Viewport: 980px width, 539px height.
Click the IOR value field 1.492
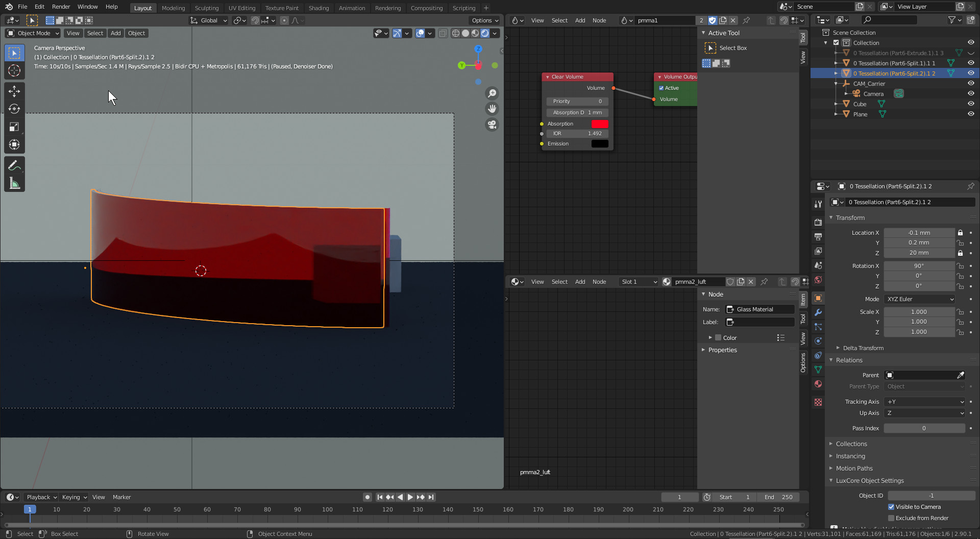click(577, 134)
